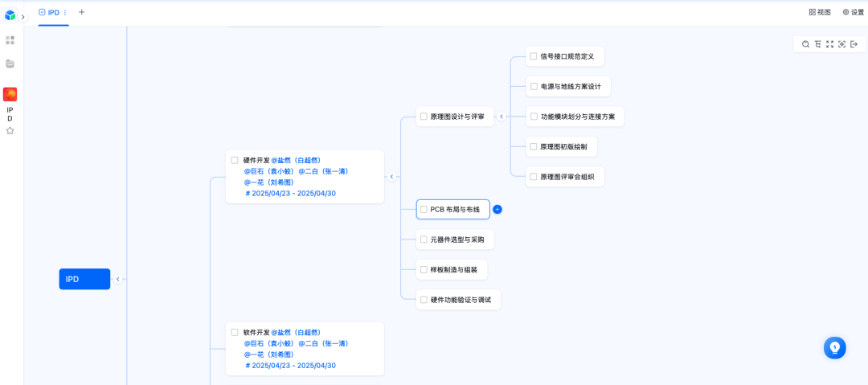Open the folder icon in left sidebar
The image size is (868, 385).
coord(10,63)
